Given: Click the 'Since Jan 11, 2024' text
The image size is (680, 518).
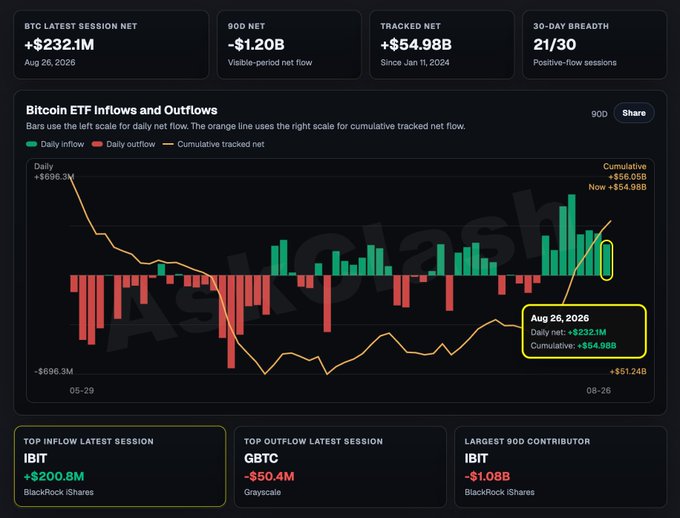Looking at the screenshot, I should (415, 62).
